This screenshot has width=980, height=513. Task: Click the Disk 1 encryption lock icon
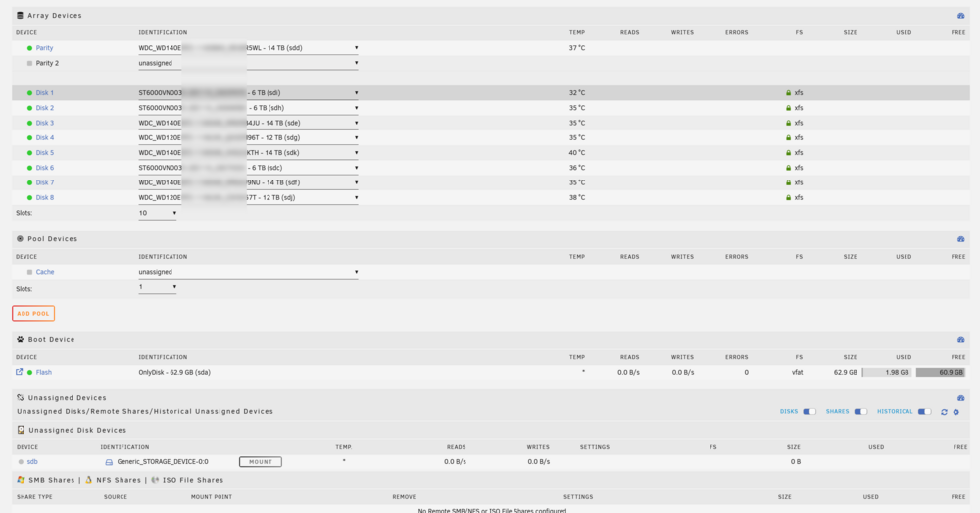[x=788, y=92]
